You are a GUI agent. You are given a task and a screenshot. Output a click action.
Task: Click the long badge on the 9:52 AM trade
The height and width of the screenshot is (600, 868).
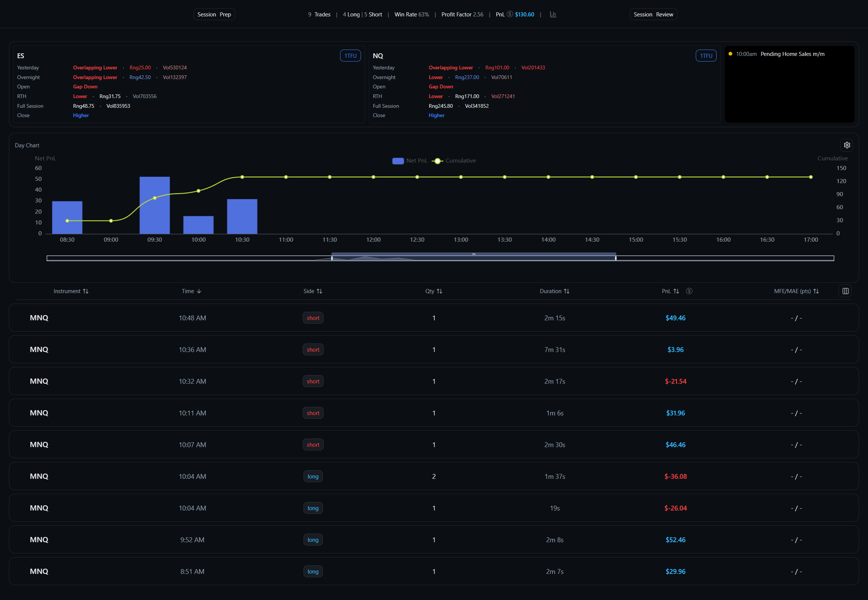(x=313, y=540)
